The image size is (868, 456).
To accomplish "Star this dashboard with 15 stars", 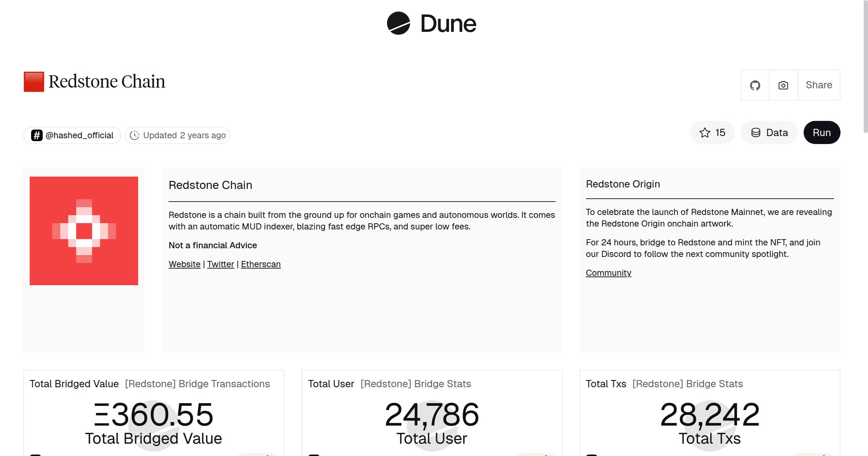I will [712, 133].
